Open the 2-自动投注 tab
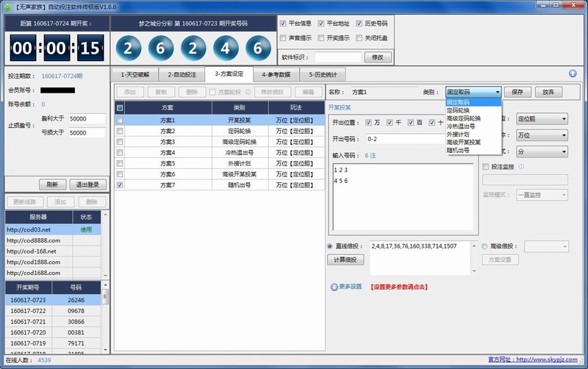The width and height of the screenshot is (588, 369). pyautogui.click(x=182, y=74)
